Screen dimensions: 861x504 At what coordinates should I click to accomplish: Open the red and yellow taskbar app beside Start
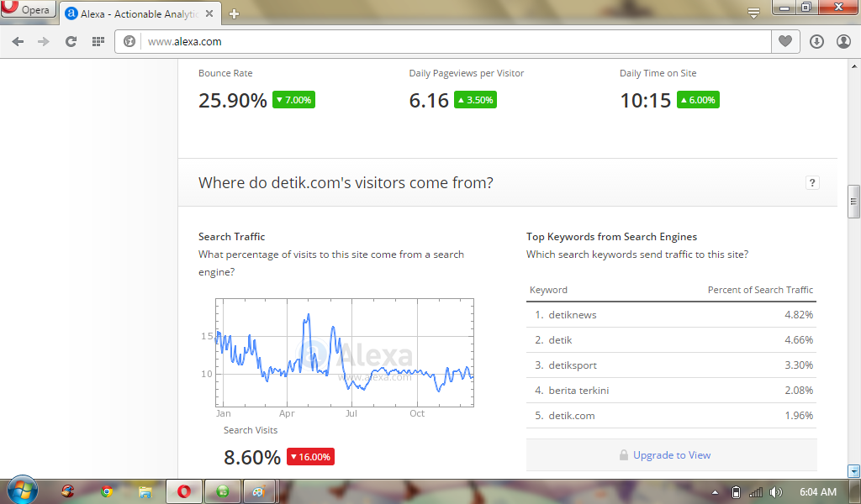pyautogui.click(x=67, y=491)
